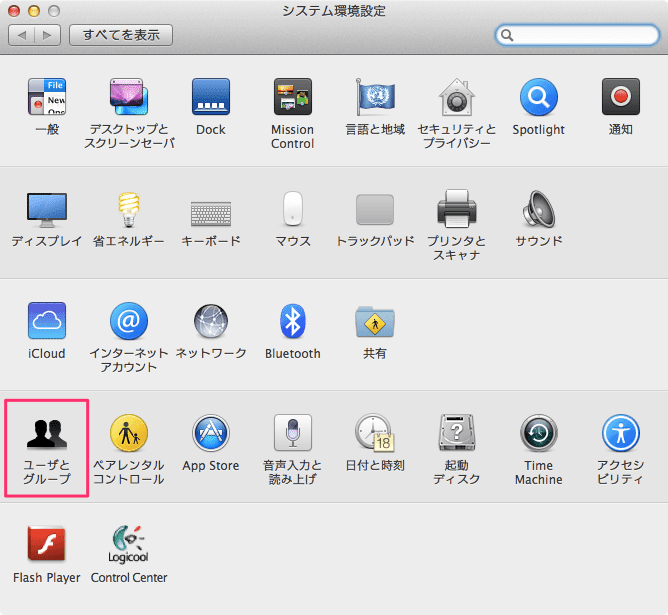This screenshot has height=615, width=668.
Task: Open the Dock preference pane
Action: 211,97
